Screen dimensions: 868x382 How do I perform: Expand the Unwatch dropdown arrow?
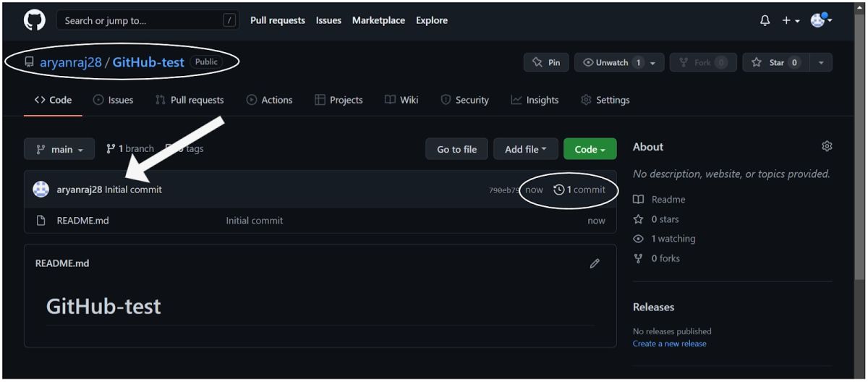click(x=653, y=62)
